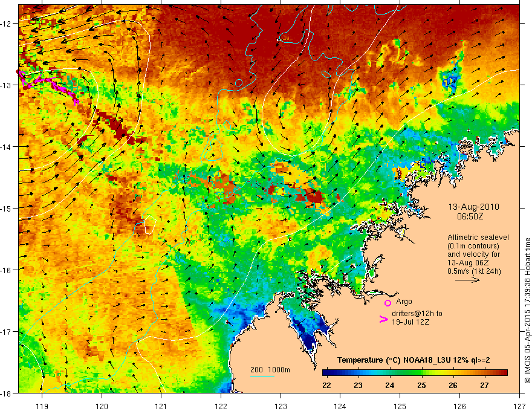Click the longitude axis label 121
The height and width of the screenshot is (411, 532).
161,406
